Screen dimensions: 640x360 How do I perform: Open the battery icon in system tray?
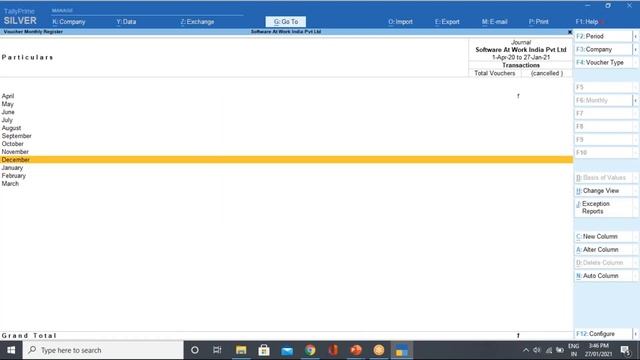560,350
